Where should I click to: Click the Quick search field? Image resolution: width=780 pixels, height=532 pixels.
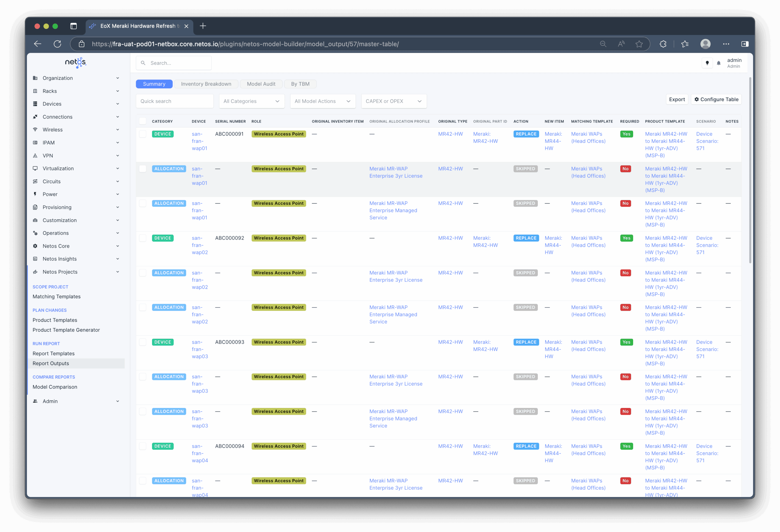click(x=175, y=101)
